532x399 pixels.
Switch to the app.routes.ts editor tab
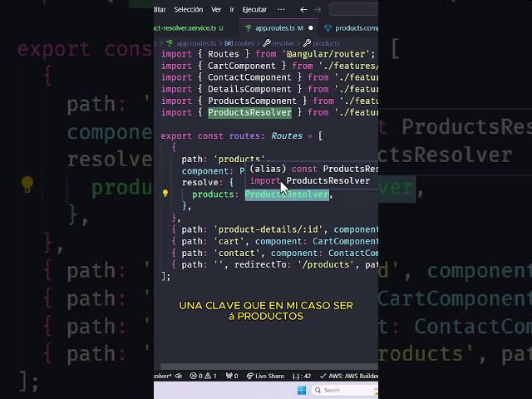[x=279, y=28]
